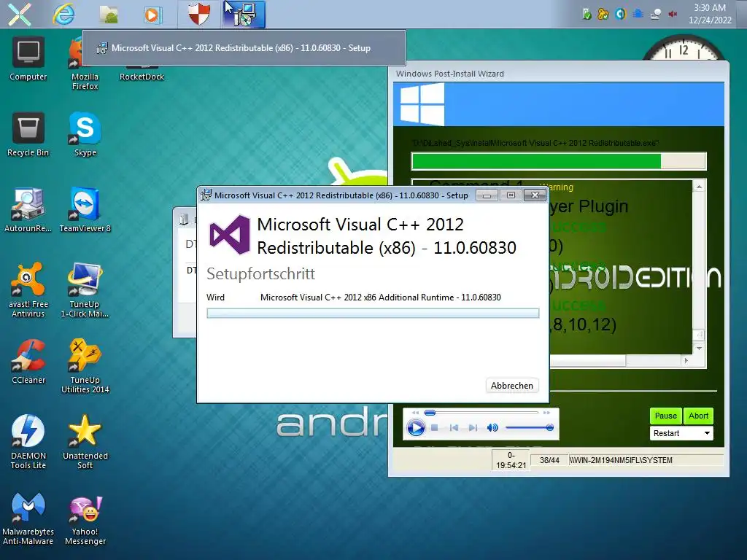
Task: Click Abbrechen to cancel the setup
Action: point(512,385)
